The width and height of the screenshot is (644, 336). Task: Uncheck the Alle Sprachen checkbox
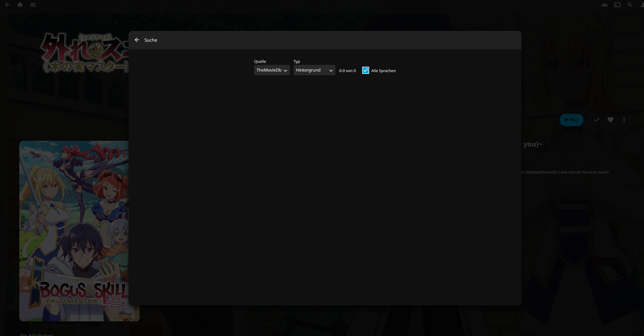365,70
